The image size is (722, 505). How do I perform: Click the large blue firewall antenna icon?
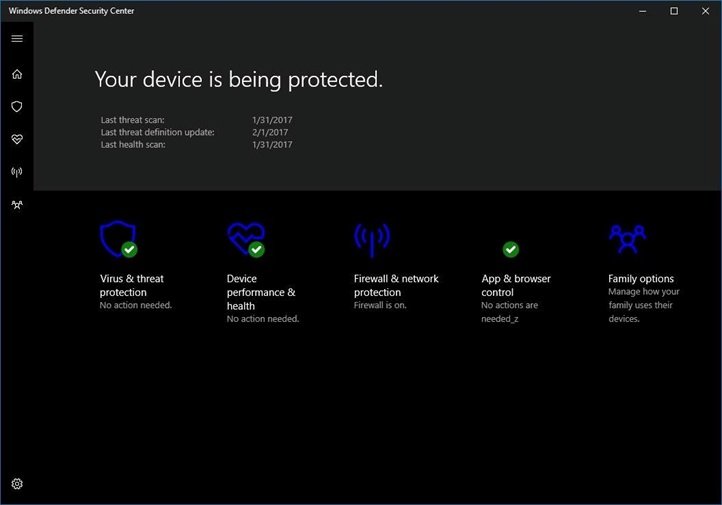(x=372, y=240)
